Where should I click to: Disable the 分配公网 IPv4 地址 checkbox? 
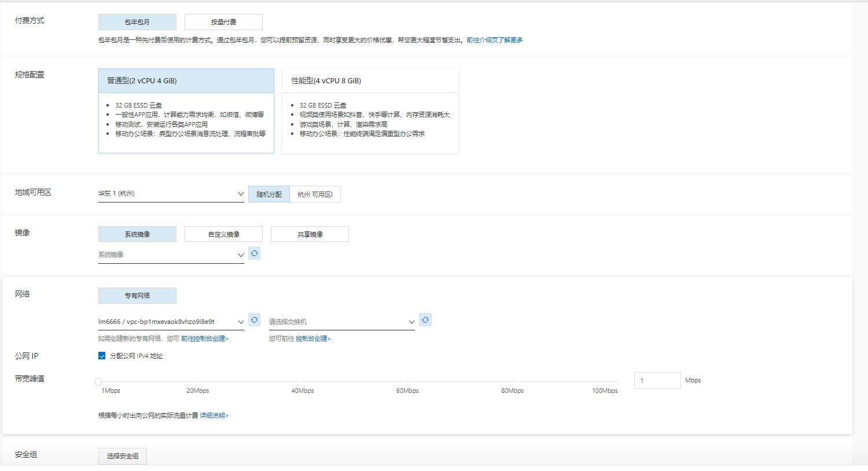click(x=101, y=355)
